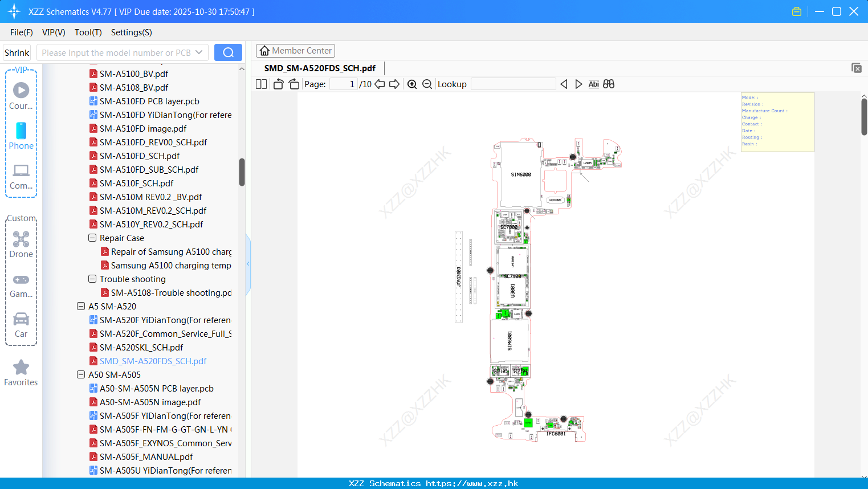Click the file tree vertical scrollbar
The image size is (868, 489).
click(x=242, y=172)
